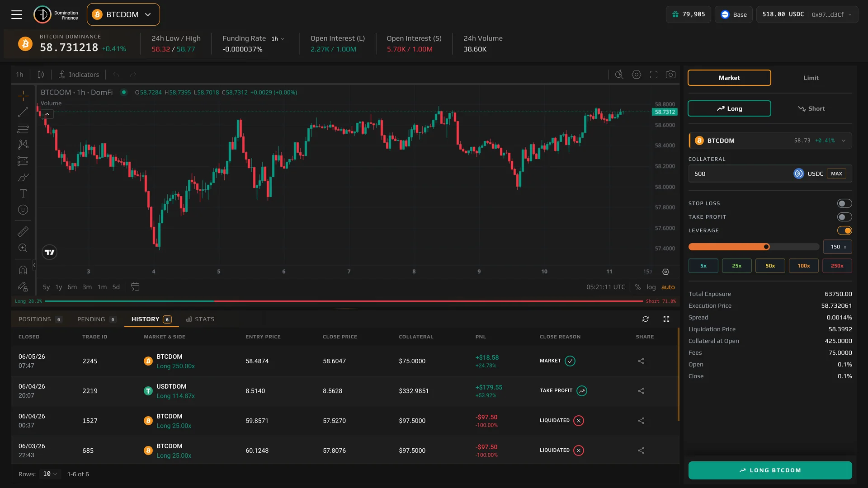Change rows per page from 10
The image size is (868, 488).
[x=50, y=474]
